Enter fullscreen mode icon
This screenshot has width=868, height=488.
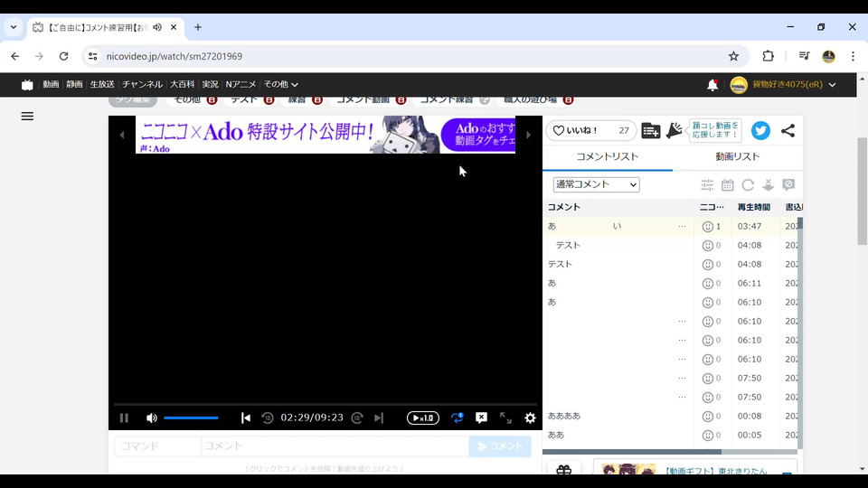coord(506,418)
